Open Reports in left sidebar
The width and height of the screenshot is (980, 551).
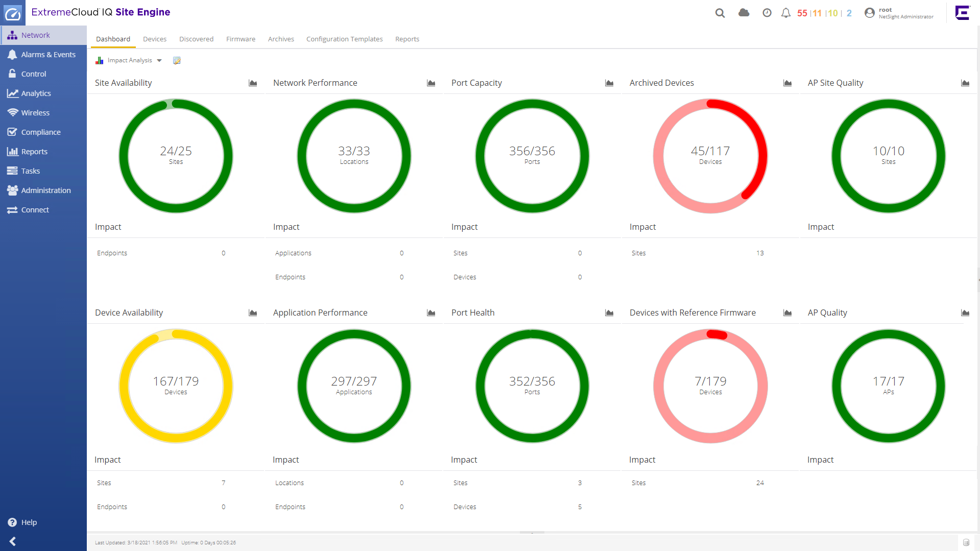(43, 152)
